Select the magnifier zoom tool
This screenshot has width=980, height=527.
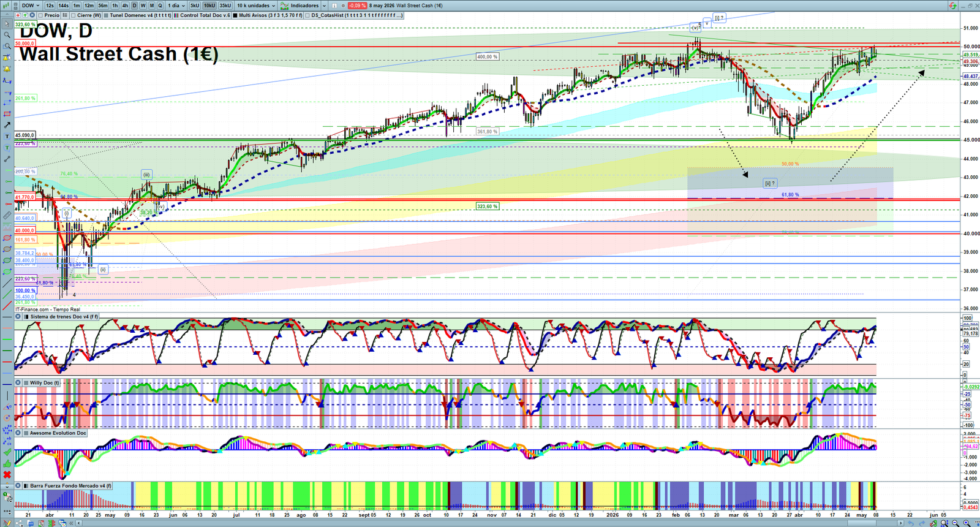point(7,35)
